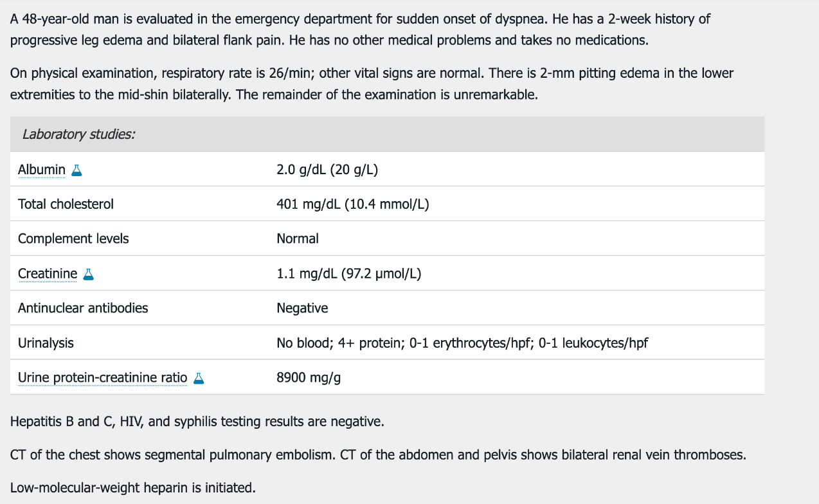The height and width of the screenshot is (504, 819).
Task: Open the Creatinine lab value link
Action: point(48,274)
